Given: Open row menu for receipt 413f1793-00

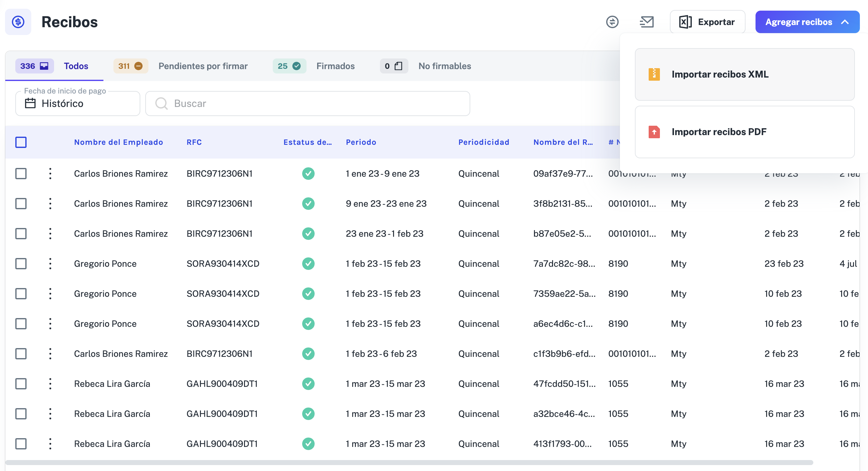Looking at the screenshot, I should tap(50, 444).
